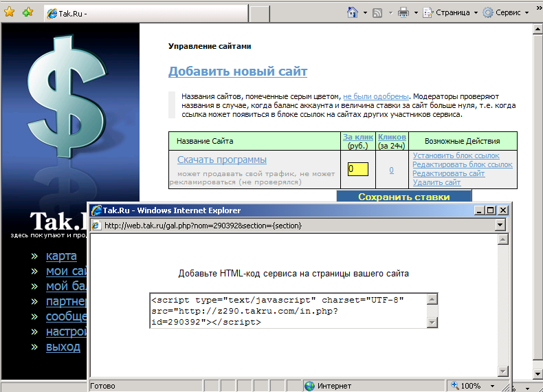Click the popup address bar URL
The image size is (543, 392).
pos(203,226)
